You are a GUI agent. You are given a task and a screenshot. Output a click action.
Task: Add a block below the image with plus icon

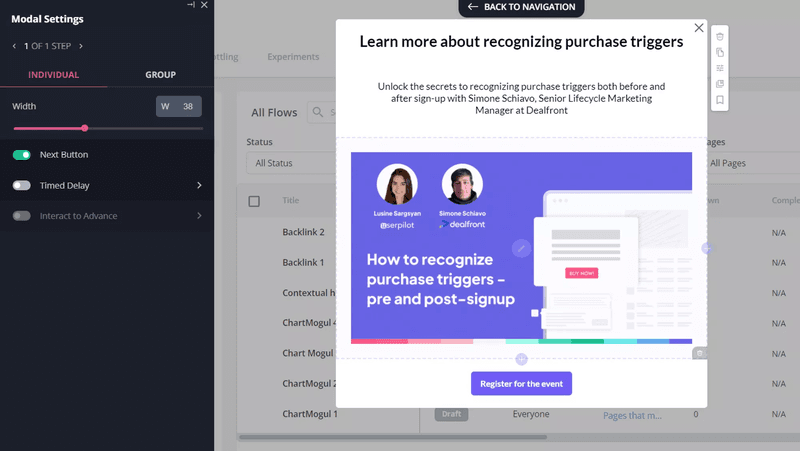pyautogui.click(x=521, y=359)
